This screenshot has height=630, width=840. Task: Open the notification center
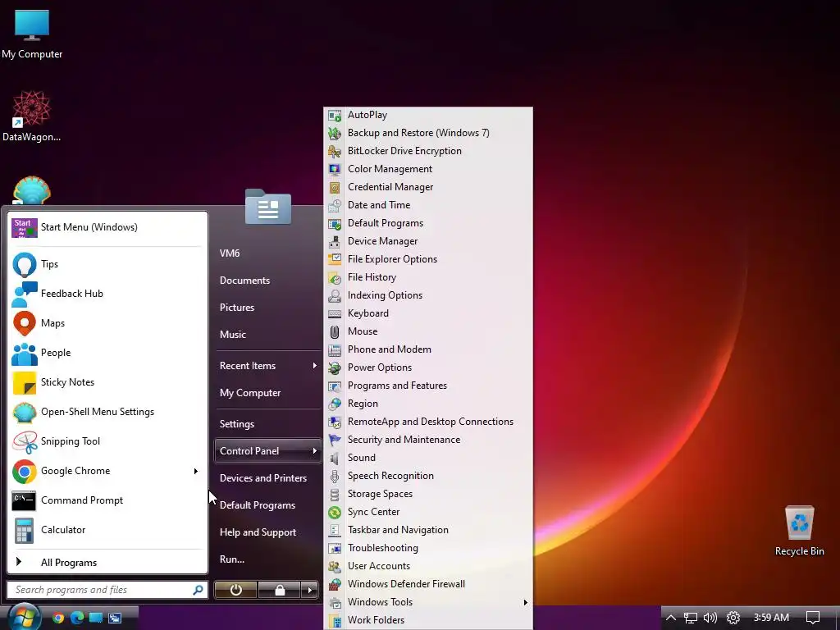coord(813,618)
